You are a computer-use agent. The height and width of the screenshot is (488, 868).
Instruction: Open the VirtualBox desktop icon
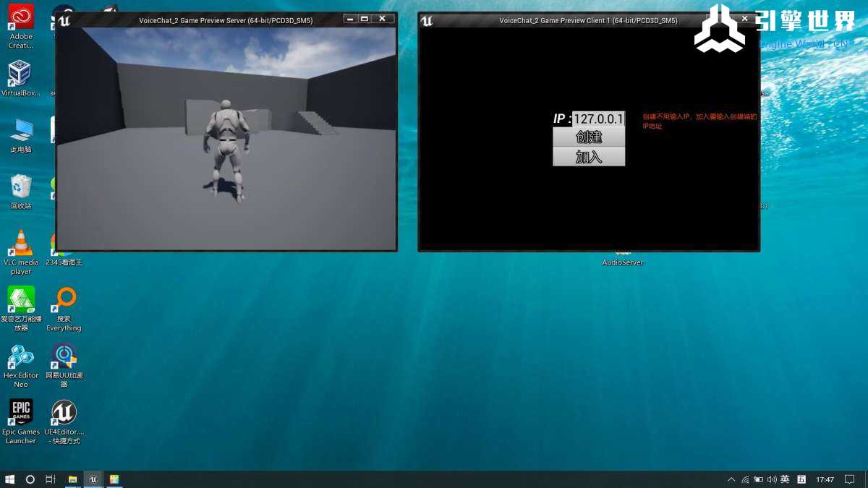[20, 74]
